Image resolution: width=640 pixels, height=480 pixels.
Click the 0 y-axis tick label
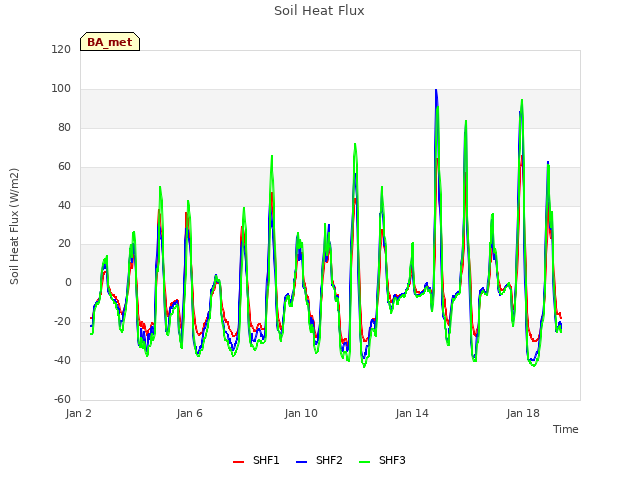68,282
